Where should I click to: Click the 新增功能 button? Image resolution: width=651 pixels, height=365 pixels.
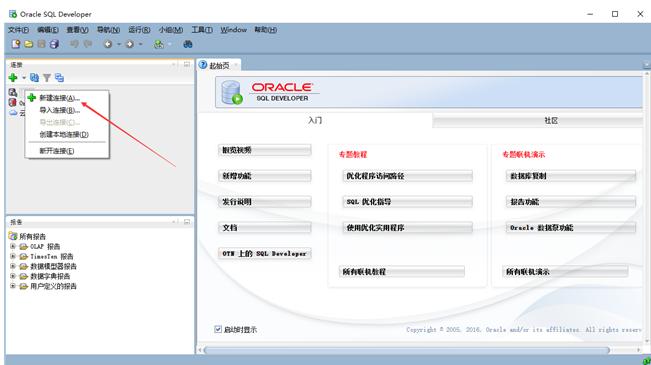pos(264,176)
